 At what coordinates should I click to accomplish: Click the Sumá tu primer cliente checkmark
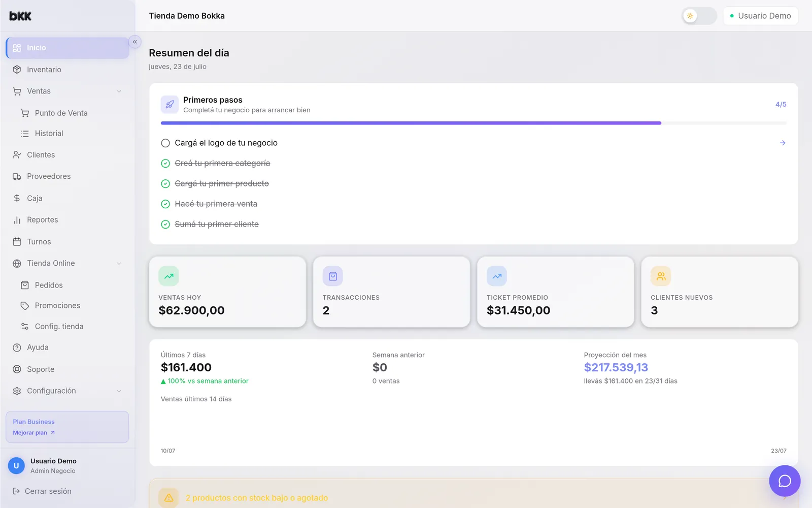(165, 225)
